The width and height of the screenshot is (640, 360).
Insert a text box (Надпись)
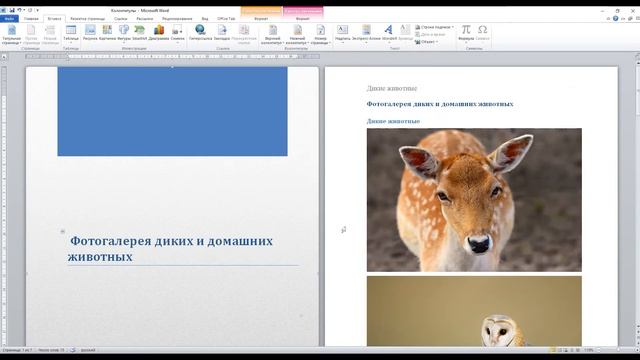click(x=342, y=33)
